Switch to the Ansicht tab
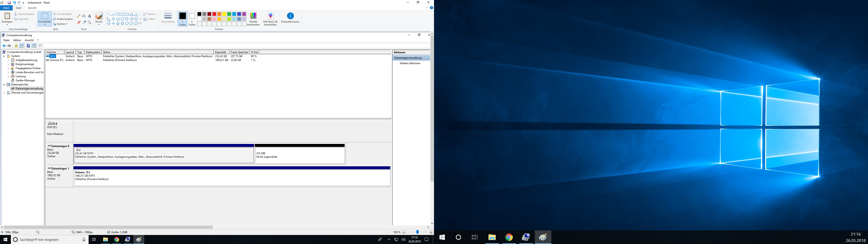This screenshot has width=868, height=244. (32, 8)
